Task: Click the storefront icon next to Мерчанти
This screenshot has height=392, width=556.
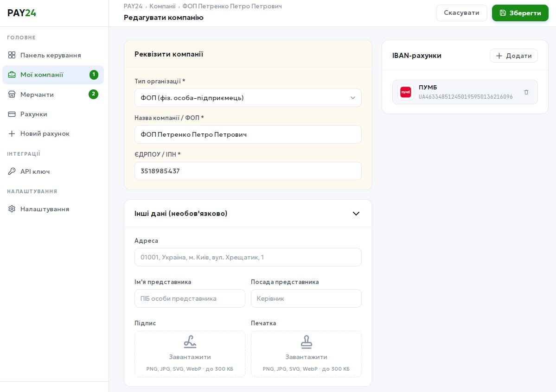Action: tap(12, 95)
